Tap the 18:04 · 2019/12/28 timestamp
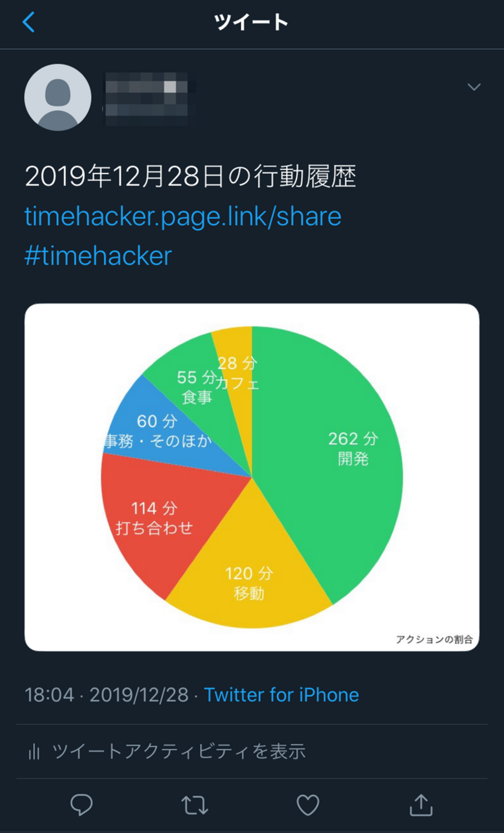The width and height of the screenshot is (504, 833). (107, 695)
